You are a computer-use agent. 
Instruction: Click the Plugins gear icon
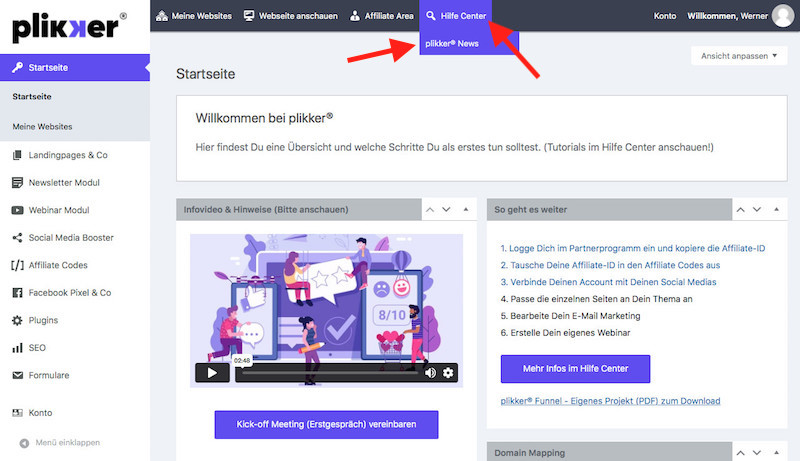click(x=18, y=320)
